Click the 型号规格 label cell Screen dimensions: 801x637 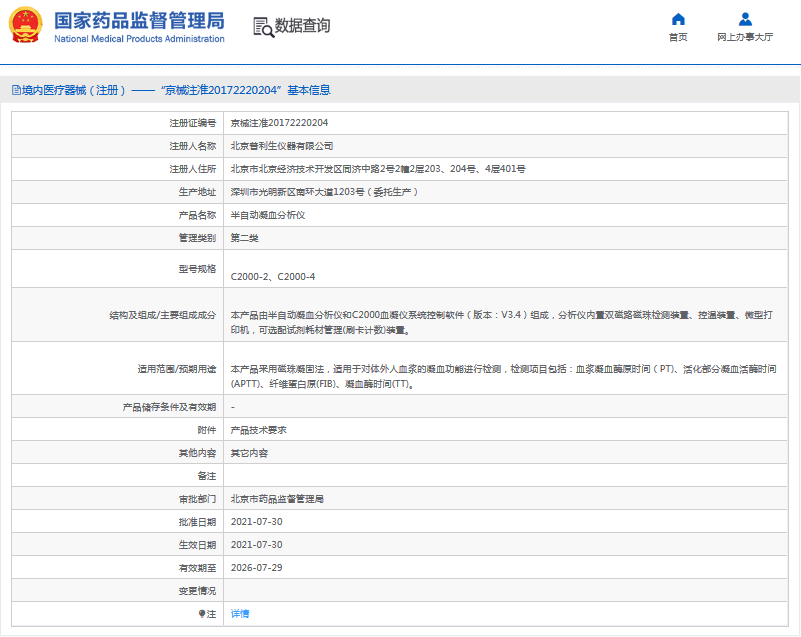[x=117, y=269]
